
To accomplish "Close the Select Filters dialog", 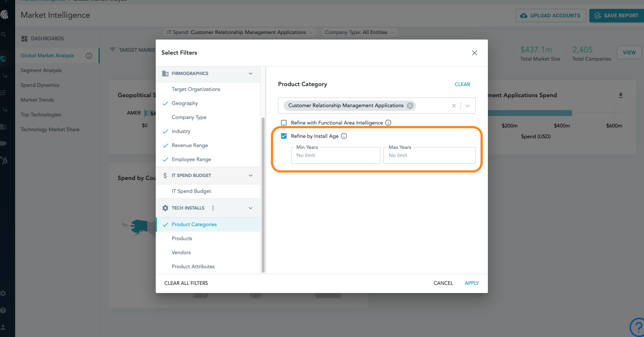I will click(x=475, y=53).
